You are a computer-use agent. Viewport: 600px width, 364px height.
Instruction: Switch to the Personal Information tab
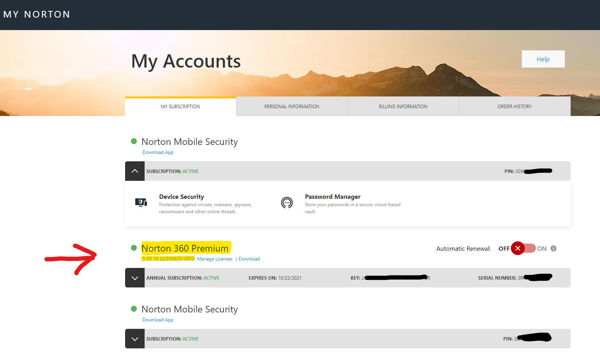pos(292,106)
